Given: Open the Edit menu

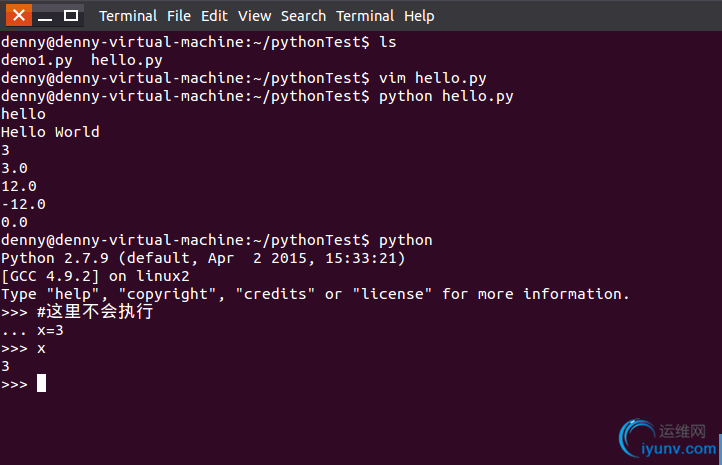Looking at the screenshot, I should pos(214,16).
